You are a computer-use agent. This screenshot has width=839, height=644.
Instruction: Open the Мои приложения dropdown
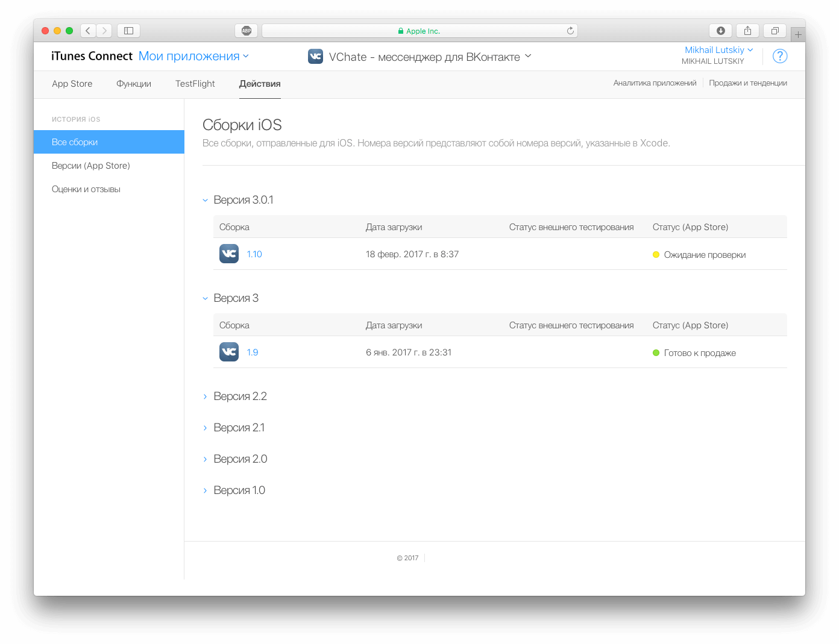click(193, 56)
